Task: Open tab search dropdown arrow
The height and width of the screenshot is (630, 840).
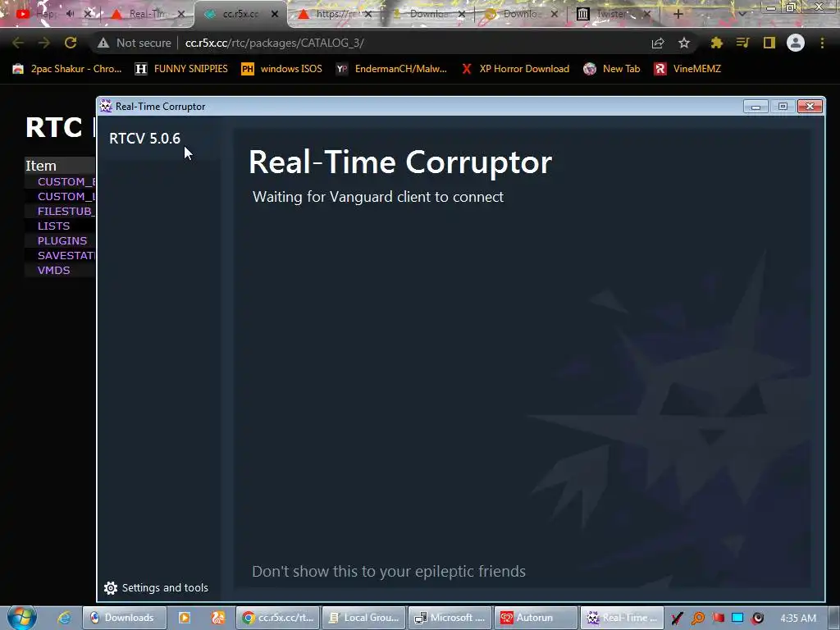Action: [x=742, y=14]
